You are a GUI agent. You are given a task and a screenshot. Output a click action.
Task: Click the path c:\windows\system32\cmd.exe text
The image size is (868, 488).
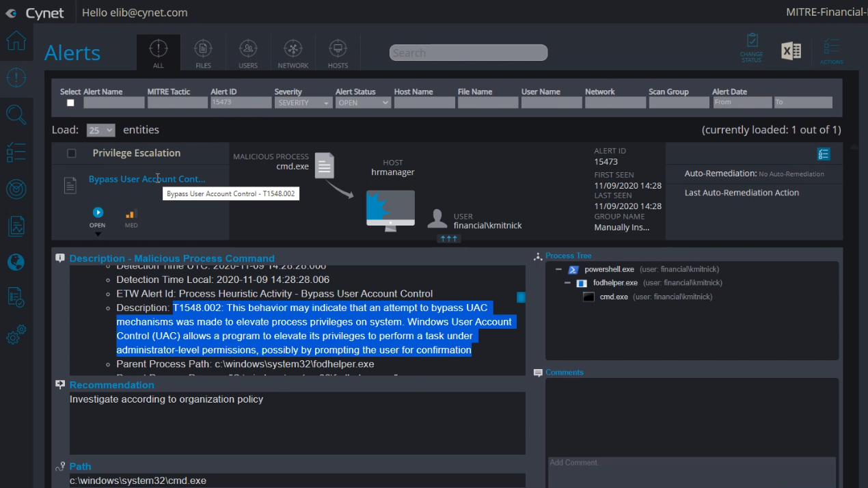click(138, 480)
